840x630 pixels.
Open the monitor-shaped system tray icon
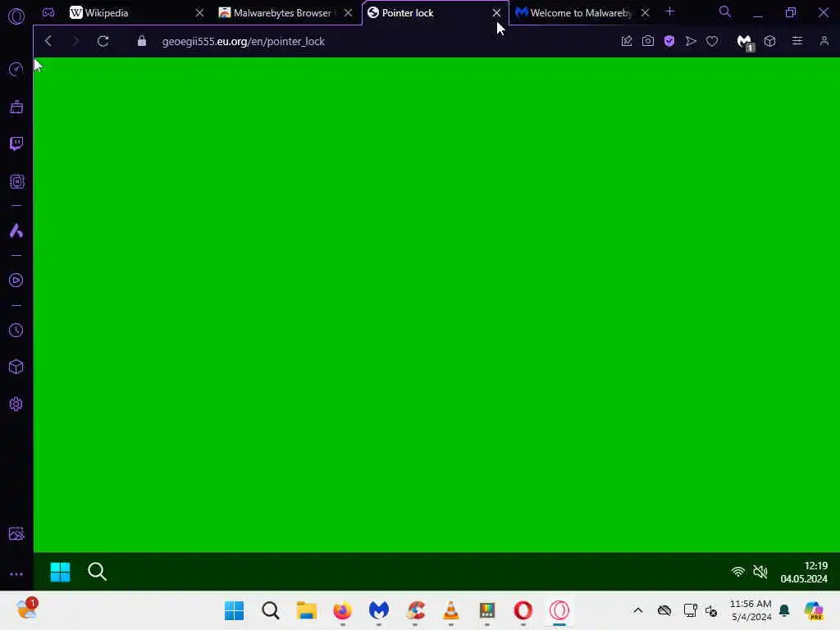(x=691, y=610)
